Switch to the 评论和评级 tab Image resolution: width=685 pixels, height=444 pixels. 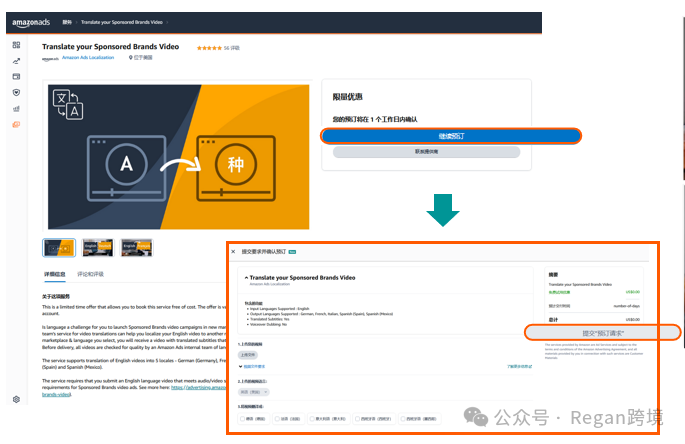point(90,274)
